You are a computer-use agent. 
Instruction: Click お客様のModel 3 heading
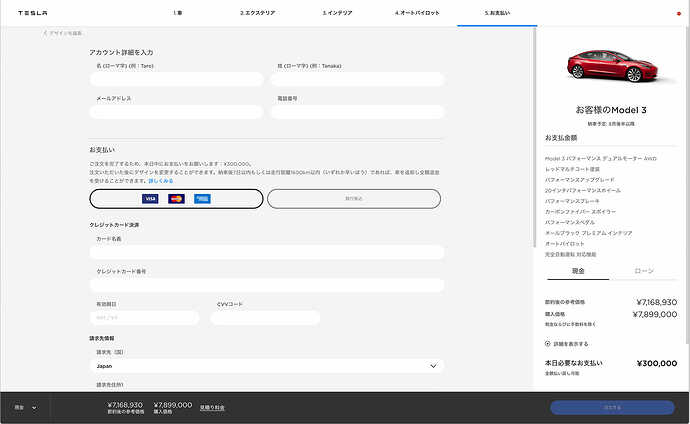(611, 110)
